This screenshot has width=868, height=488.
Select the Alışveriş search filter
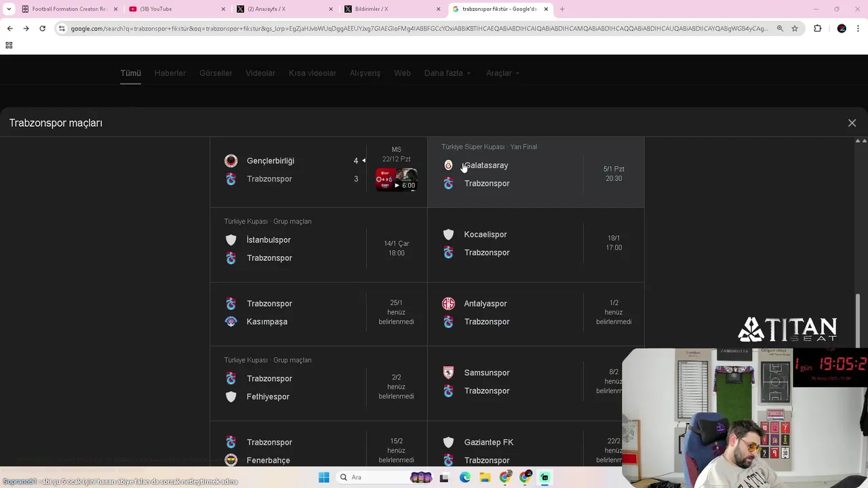coord(365,73)
